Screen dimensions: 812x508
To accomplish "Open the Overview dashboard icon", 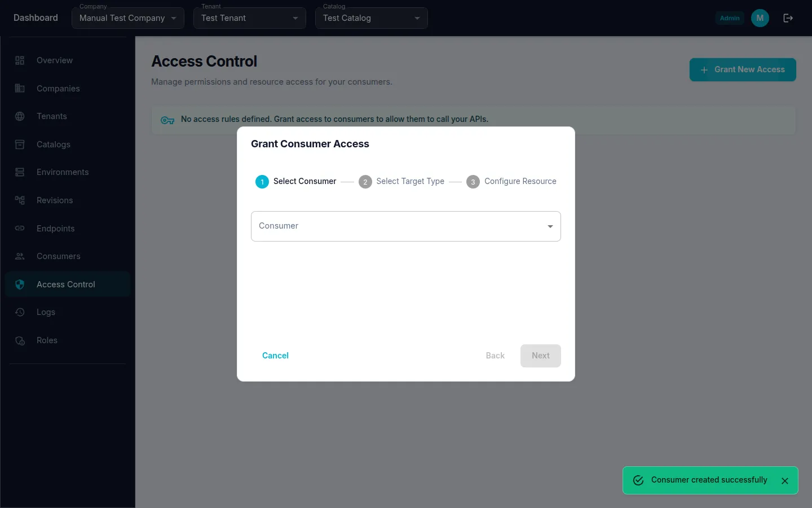I will tap(20, 60).
